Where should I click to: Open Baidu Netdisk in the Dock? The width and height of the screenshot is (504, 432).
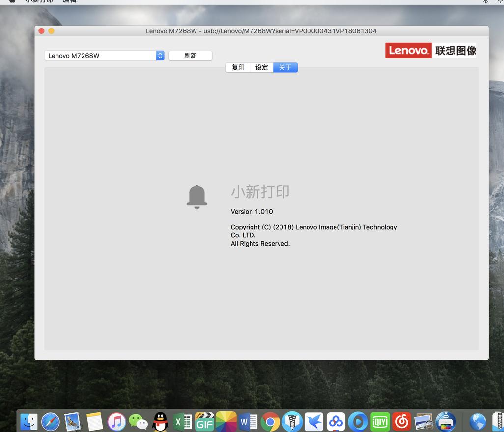336,421
